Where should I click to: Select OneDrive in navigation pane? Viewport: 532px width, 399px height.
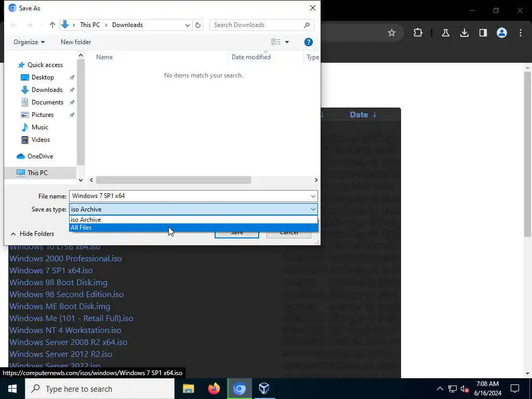click(x=40, y=156)
